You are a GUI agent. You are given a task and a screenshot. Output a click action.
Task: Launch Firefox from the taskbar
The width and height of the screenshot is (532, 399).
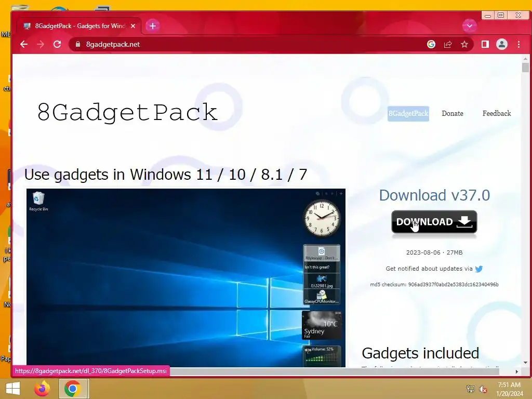pos(42,389)
